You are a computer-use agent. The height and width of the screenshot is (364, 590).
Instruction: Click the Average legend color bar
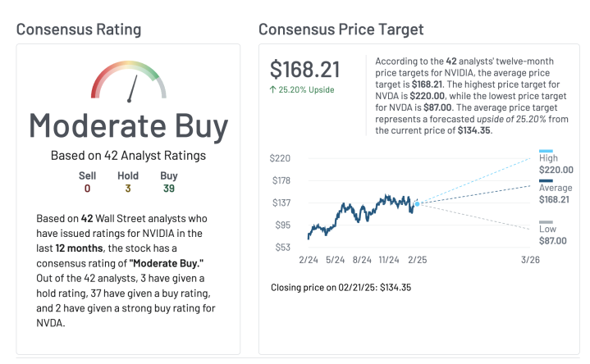tap(546, 180)
